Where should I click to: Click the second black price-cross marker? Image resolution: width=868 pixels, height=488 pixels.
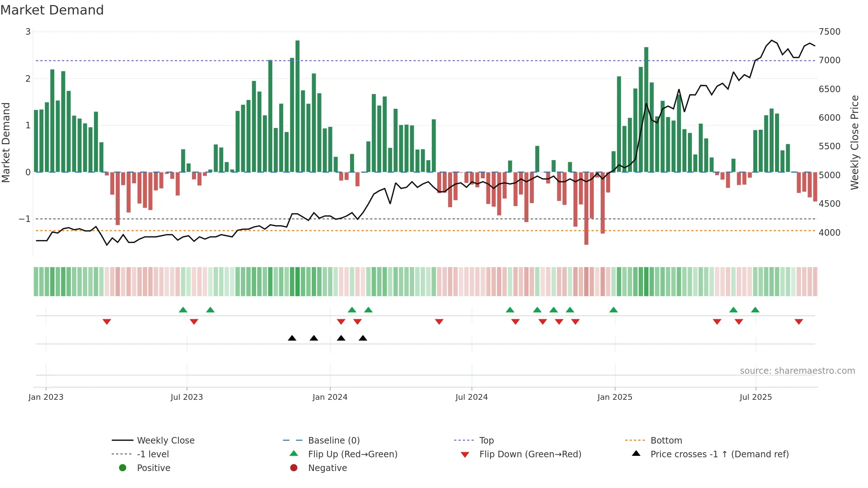[x=314, y=338]
